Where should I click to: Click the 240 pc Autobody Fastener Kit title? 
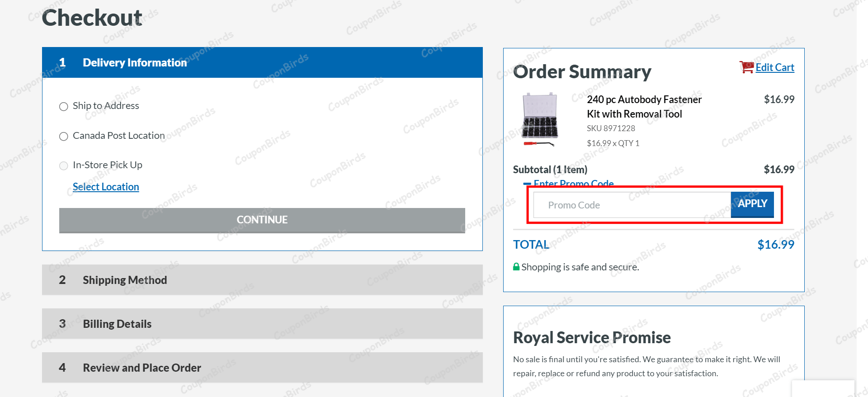point(644,106)
